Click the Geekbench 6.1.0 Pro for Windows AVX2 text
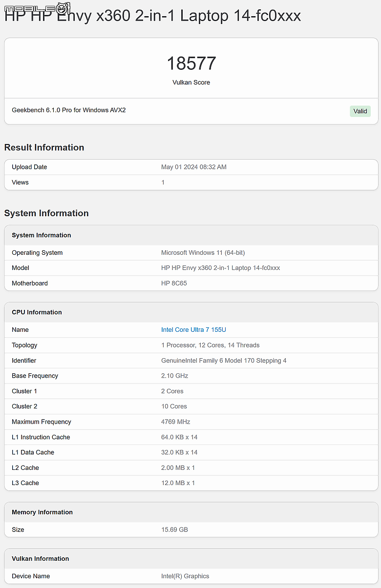The width and height of the screenshot is (381, 588). click(69, 110)
